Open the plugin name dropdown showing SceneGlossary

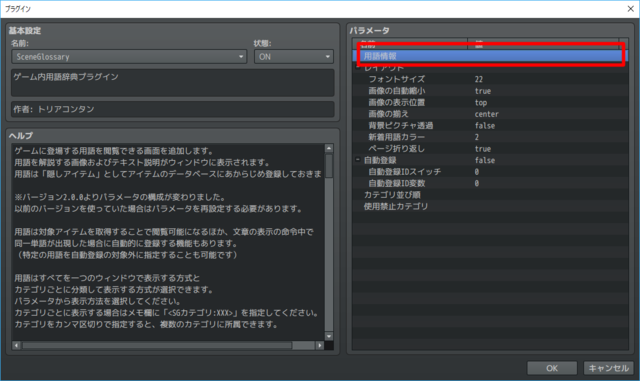pyautogui.click(x=129, y=57)
